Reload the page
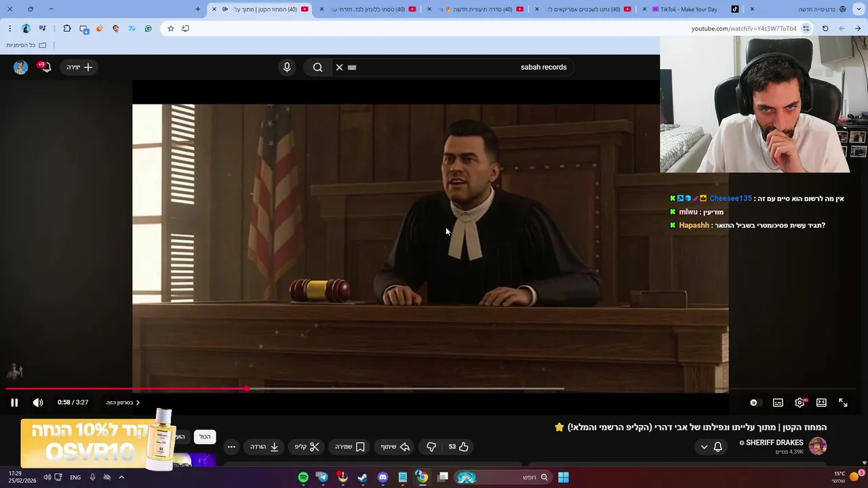868x488 pixels. pyautogui.click(x=825, y=28)
